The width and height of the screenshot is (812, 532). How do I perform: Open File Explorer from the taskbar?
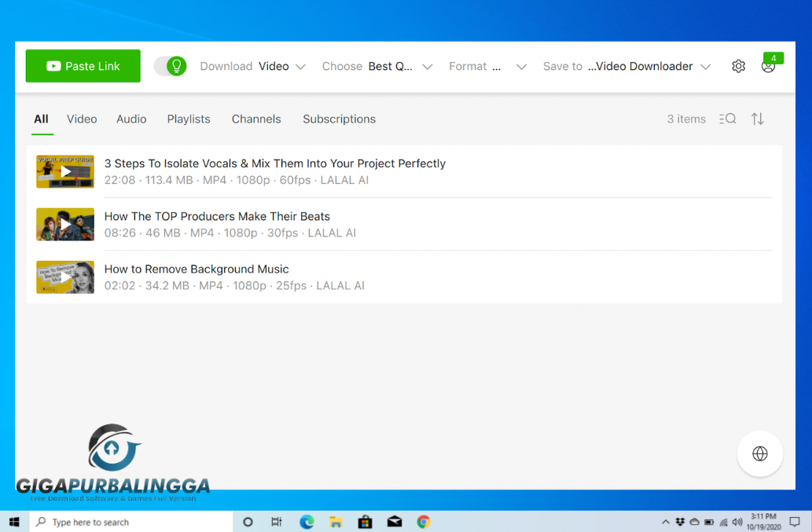336,521
